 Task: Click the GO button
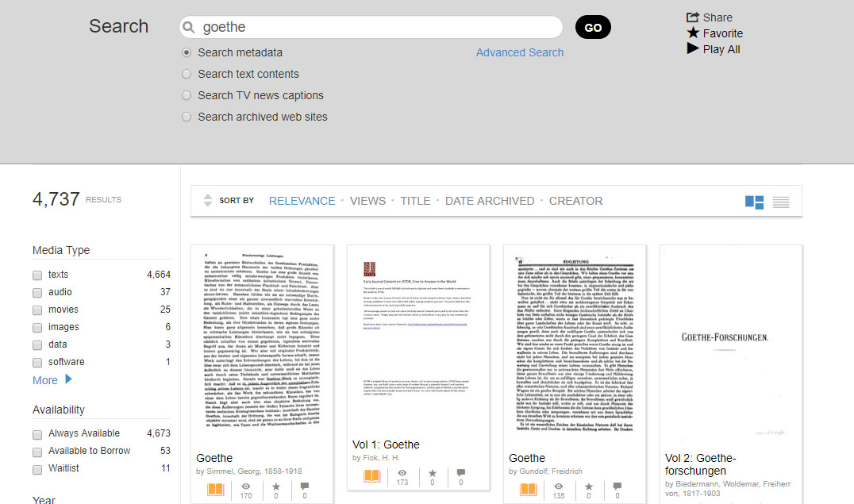pyautogui.click(x=593, y=27)
